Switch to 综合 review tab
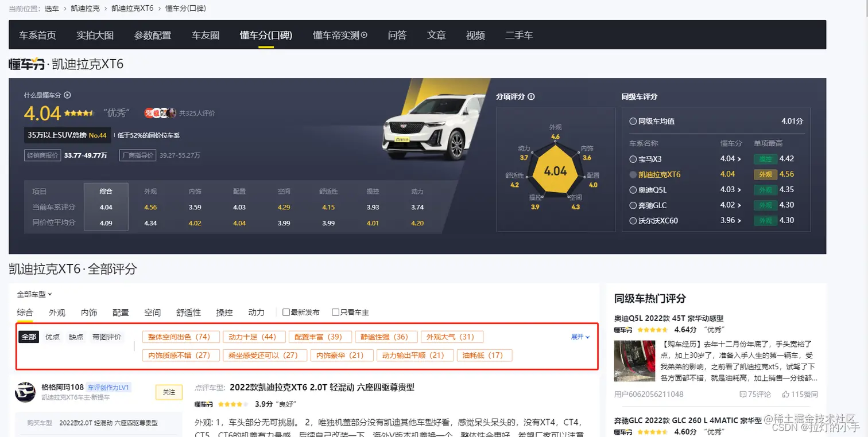 [25, 313]
